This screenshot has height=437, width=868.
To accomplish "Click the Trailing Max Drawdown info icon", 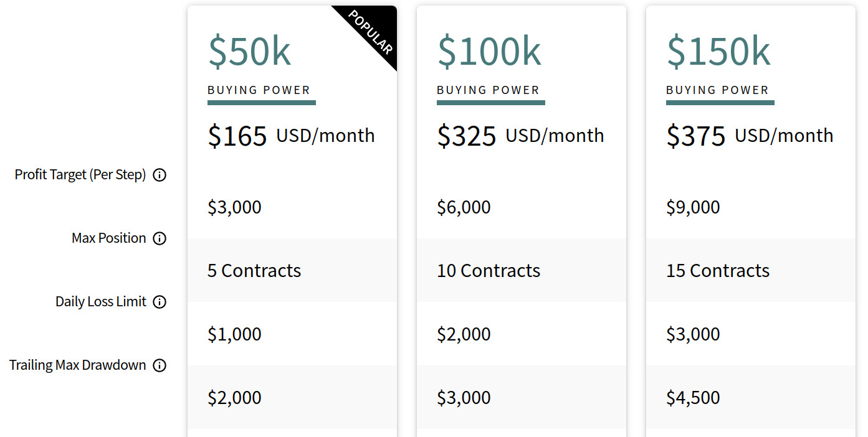I will tap(160, 365).
